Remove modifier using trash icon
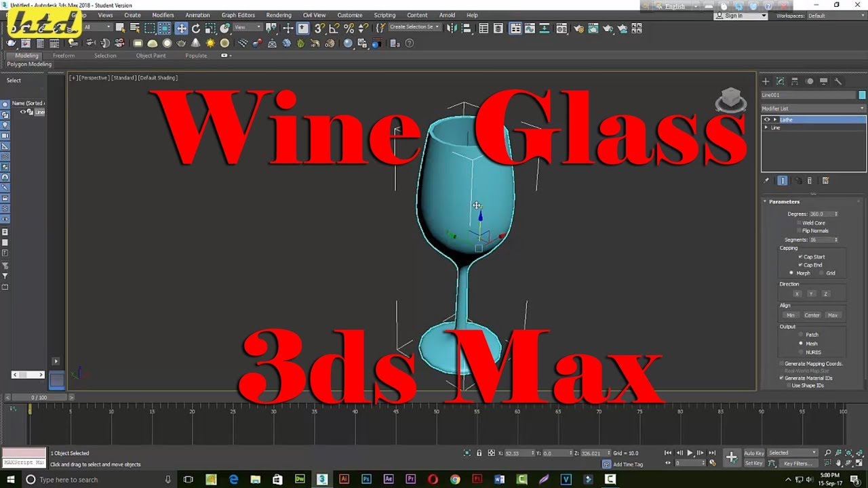The width and height of the screenshot is (868, 488). point(810,180)
